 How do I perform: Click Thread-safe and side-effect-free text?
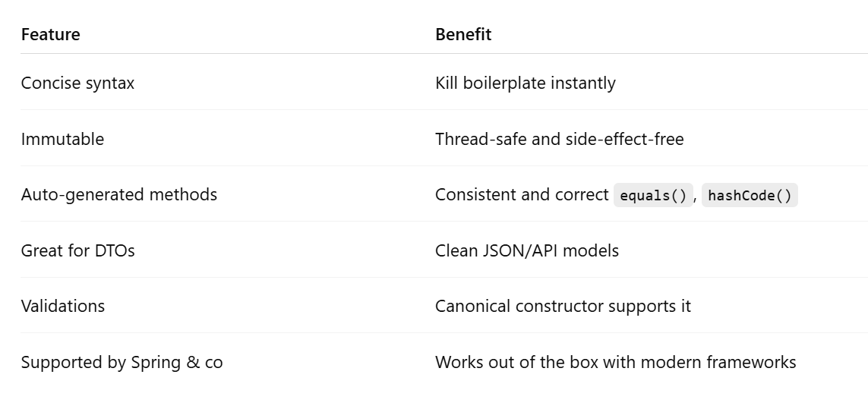[x=559, y=139]
